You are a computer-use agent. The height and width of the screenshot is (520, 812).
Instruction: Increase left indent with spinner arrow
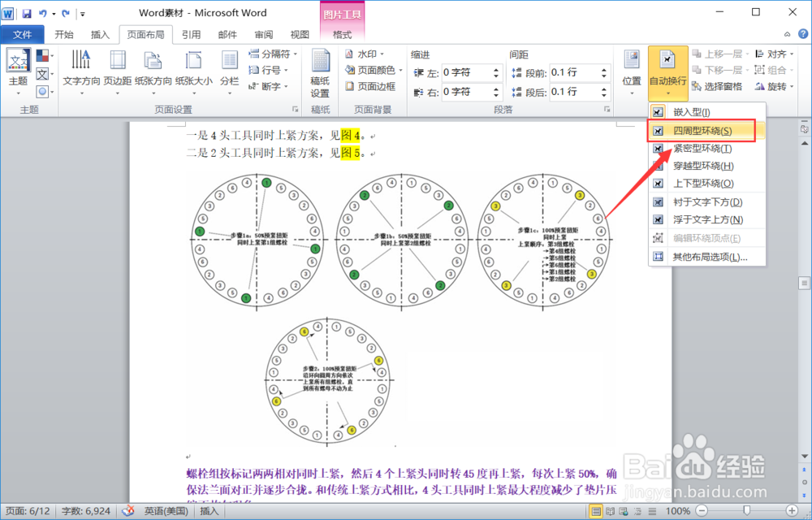click(x=496, y=69)
